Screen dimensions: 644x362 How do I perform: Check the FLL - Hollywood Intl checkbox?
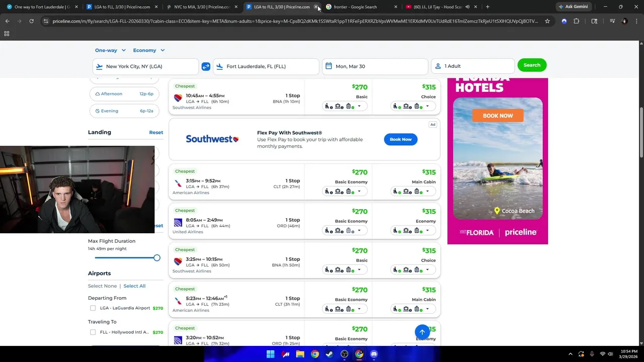click(93, 332)
